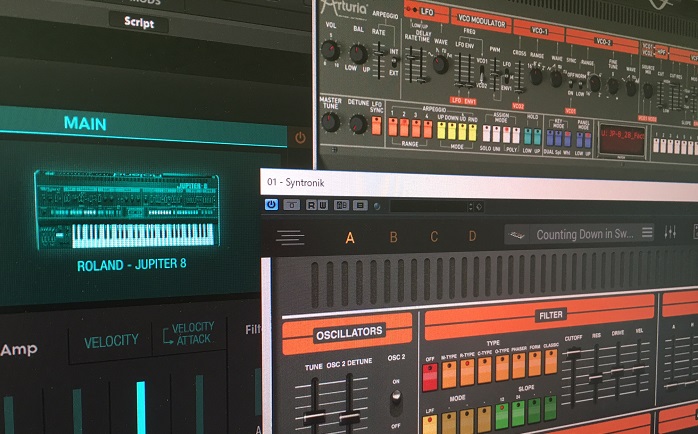
Task: Open the mixer sliders icon in Syntronik
Action: coord(670,232)
